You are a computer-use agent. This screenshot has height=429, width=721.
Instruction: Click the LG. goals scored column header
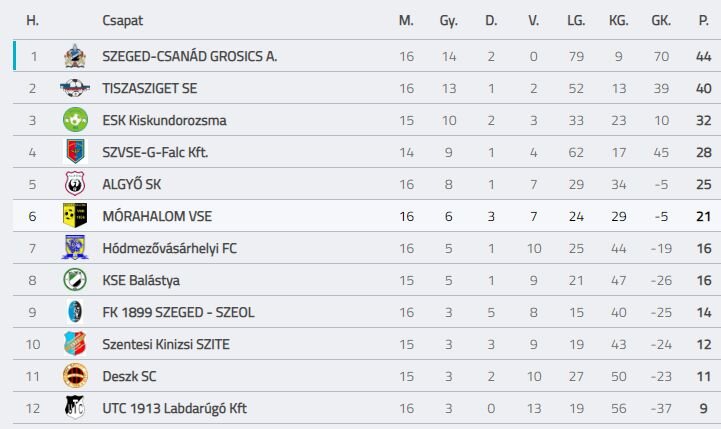click(x=576, y=21)
